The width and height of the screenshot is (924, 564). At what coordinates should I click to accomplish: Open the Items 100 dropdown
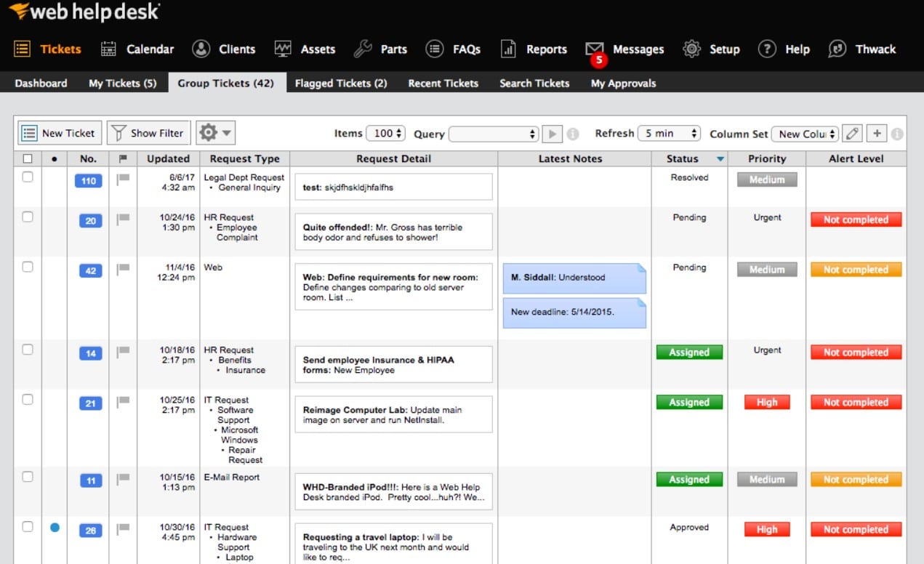tap(385, 134)
